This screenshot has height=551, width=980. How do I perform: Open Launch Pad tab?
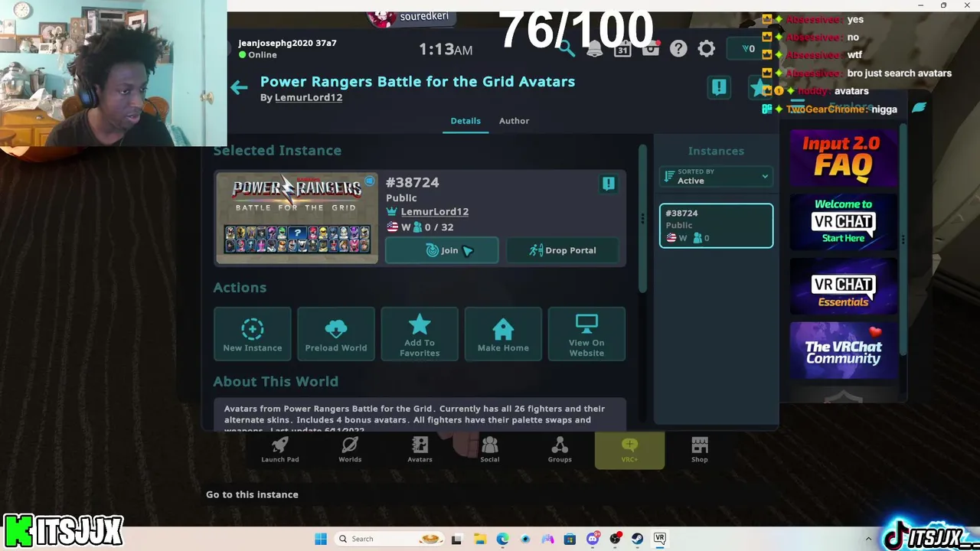(280, 450)
